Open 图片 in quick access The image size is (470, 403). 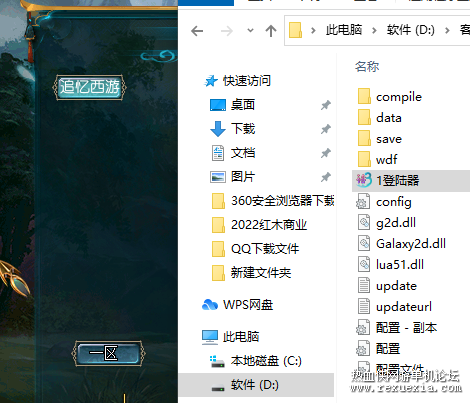[x=243, y=177]
